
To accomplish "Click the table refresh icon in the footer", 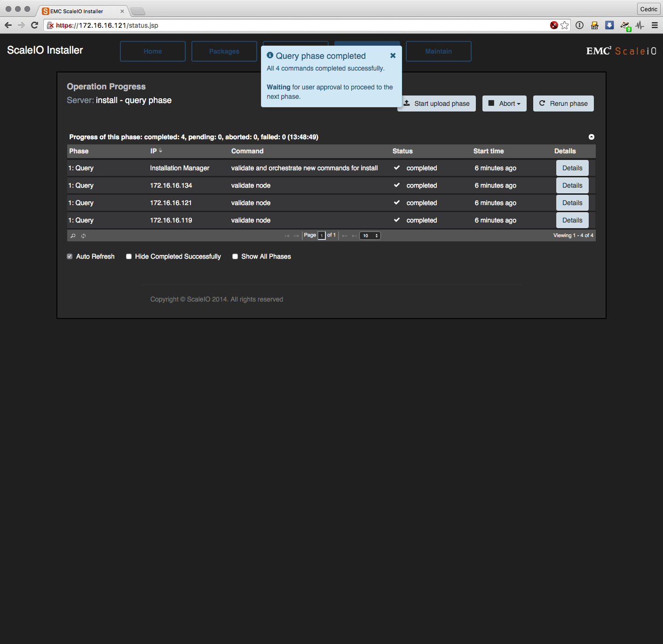I will click(x=83, y=236).
